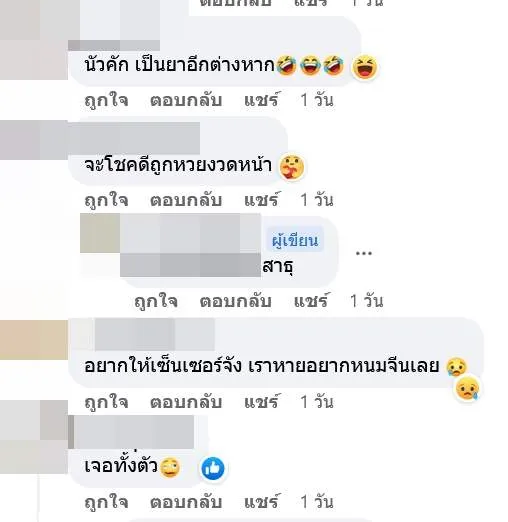
Task: Open commenter avatar beside 'อยากให้เซ็นเซอร์จัง' comment
Action: click(x=34, y=340)
